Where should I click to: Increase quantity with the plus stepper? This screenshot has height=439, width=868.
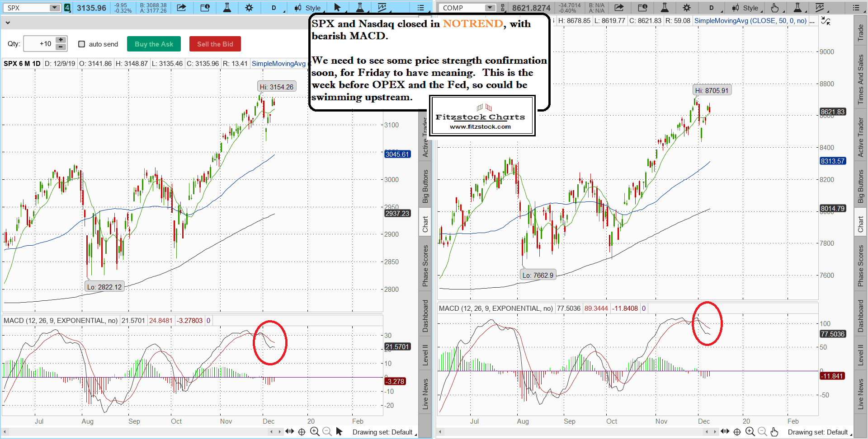coord(61,40)
